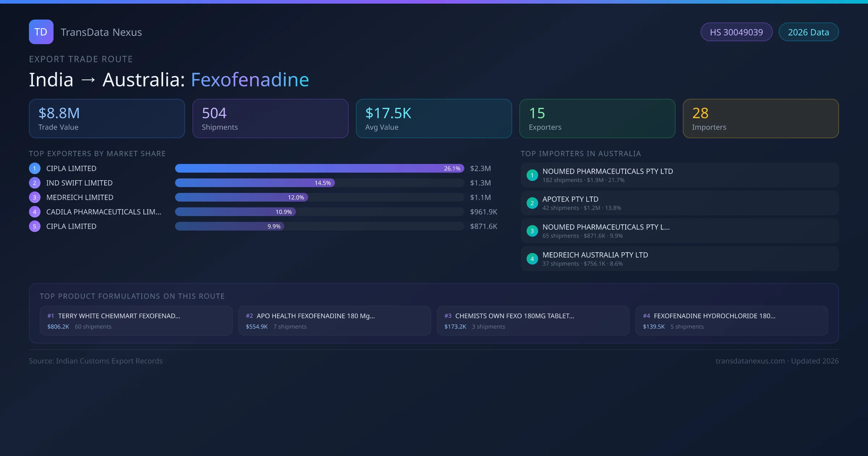Viewport: 868px width, 456px height.
Task: Open the 2026 Data selector
Action: click(x=808, y=32)
